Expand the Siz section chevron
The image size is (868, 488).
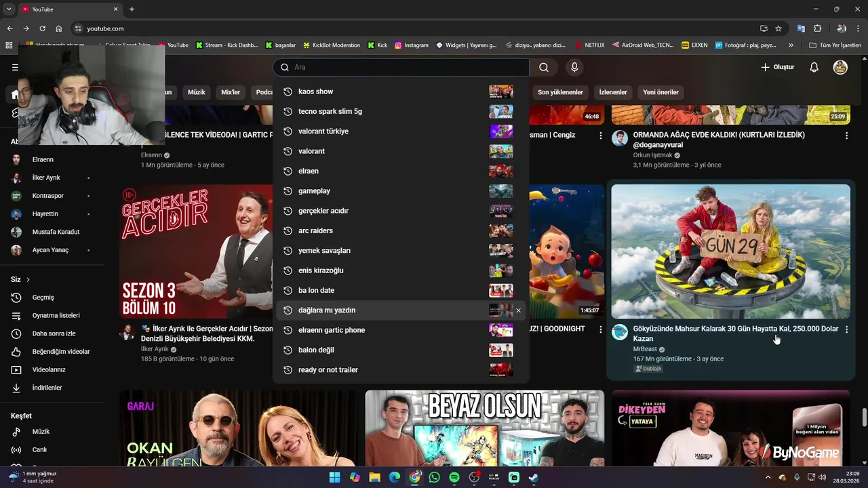tap(28, 279)
